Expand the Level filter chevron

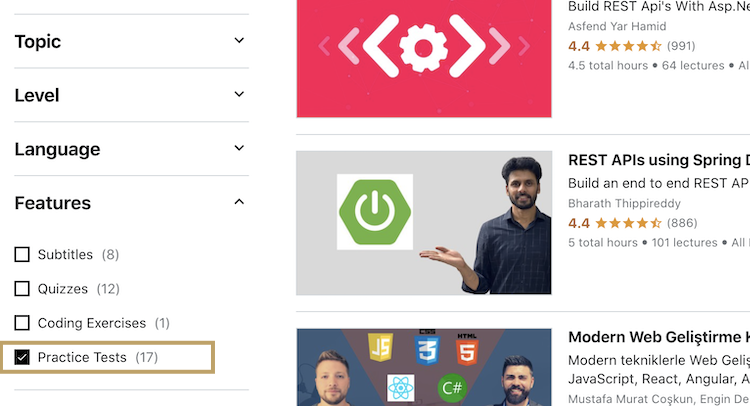[x=239, y=94]
